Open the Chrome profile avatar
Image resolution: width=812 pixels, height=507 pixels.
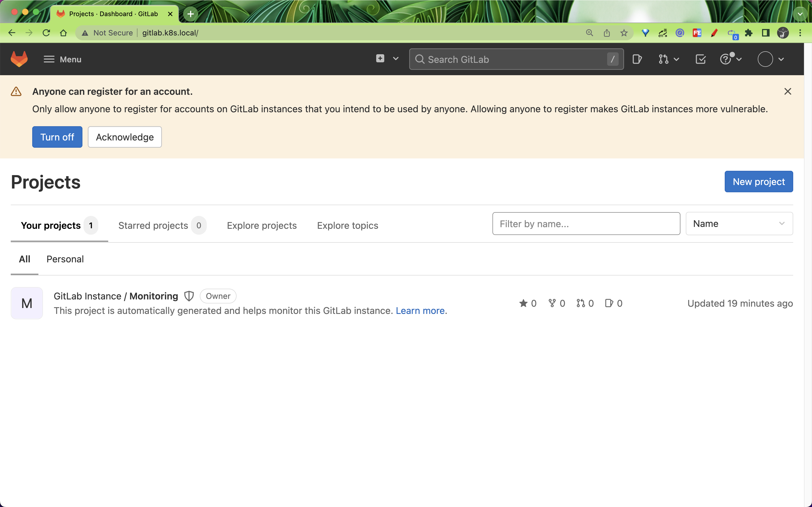(x=783, y=33)
